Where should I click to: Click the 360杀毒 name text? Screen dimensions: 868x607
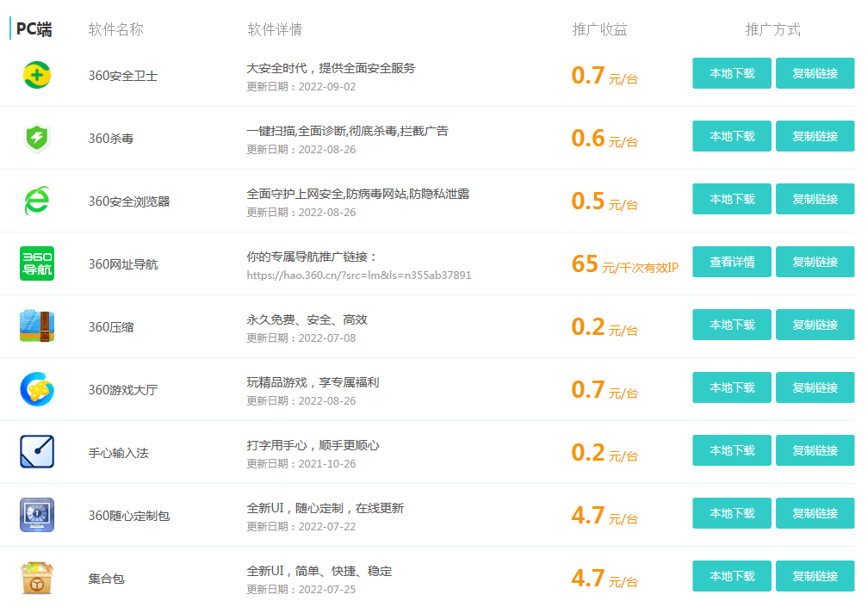[x=111, y=139]
